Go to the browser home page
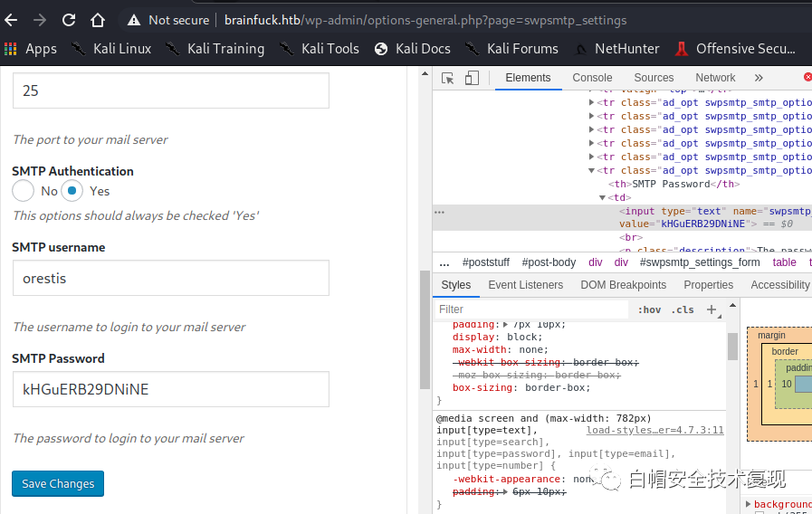Viewport: 812px width, 514px height. point(98,20)
